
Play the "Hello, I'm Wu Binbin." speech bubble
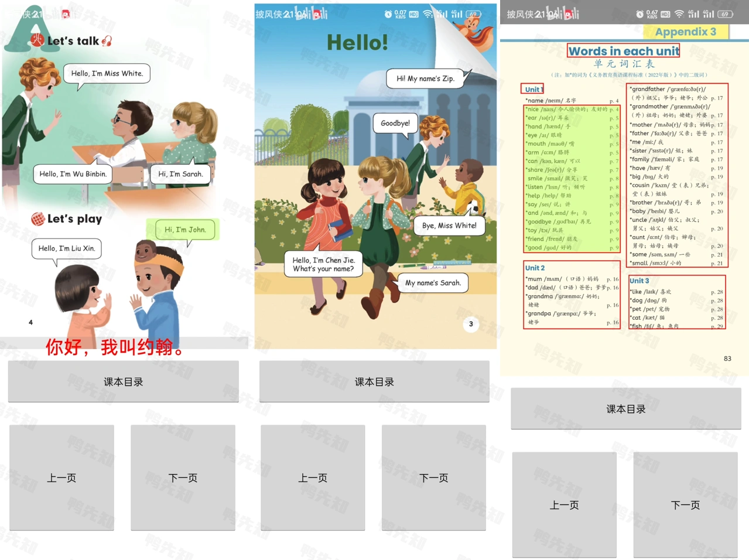pyautogui.click(x=73, y=174)
